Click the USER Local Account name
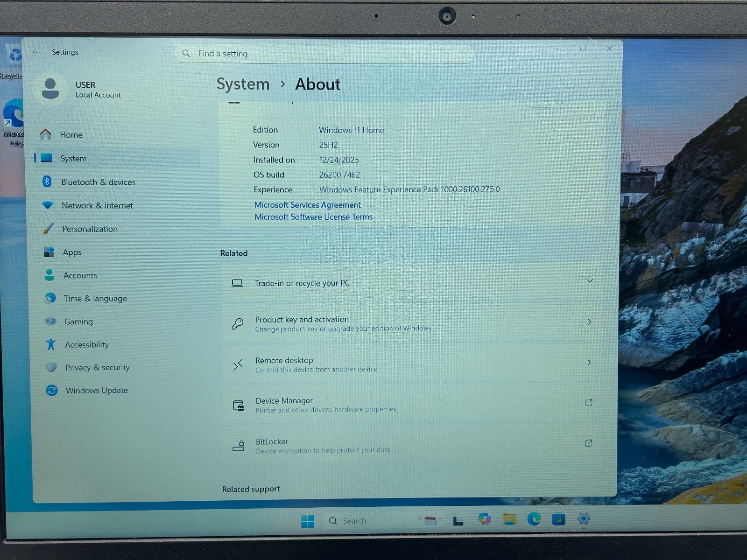Viewport: 747px width, 560px height. pos(98,90)
